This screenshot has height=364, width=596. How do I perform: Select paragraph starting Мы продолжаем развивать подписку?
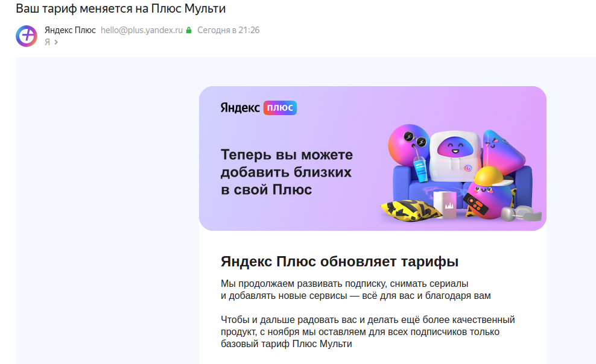point(355,290)
